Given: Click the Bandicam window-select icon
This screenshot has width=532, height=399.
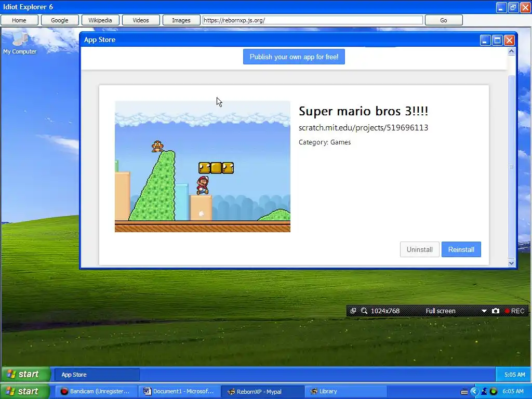Looking at the screenshot, I should pyautogui.click(x=353, y=311).
